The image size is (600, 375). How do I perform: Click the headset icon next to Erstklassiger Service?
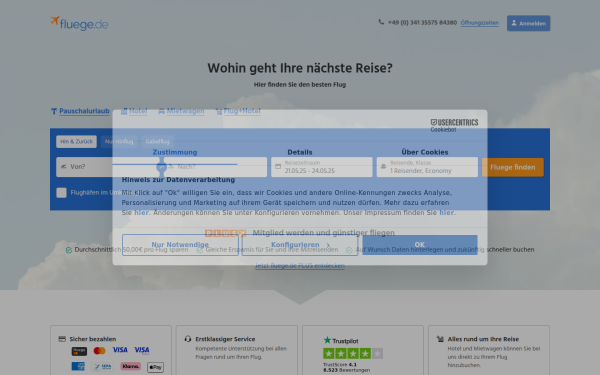coord(188,339)
